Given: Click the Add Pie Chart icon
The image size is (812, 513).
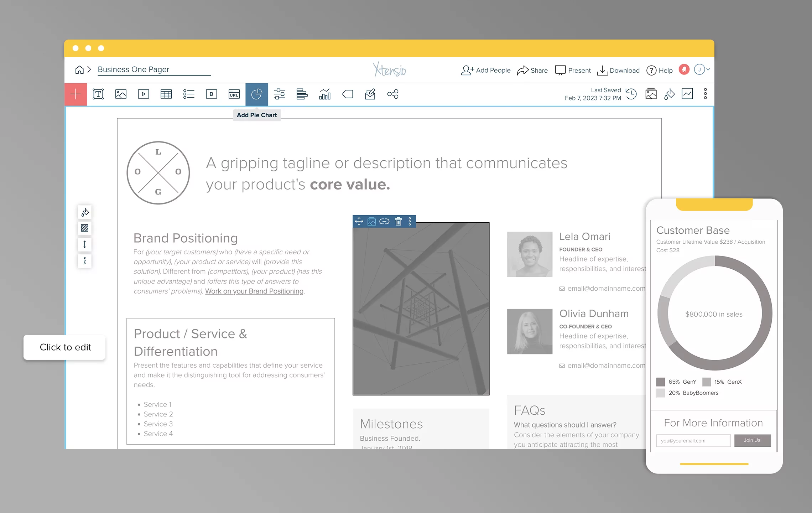Looking at the screenshot, I should pos(256,94).
